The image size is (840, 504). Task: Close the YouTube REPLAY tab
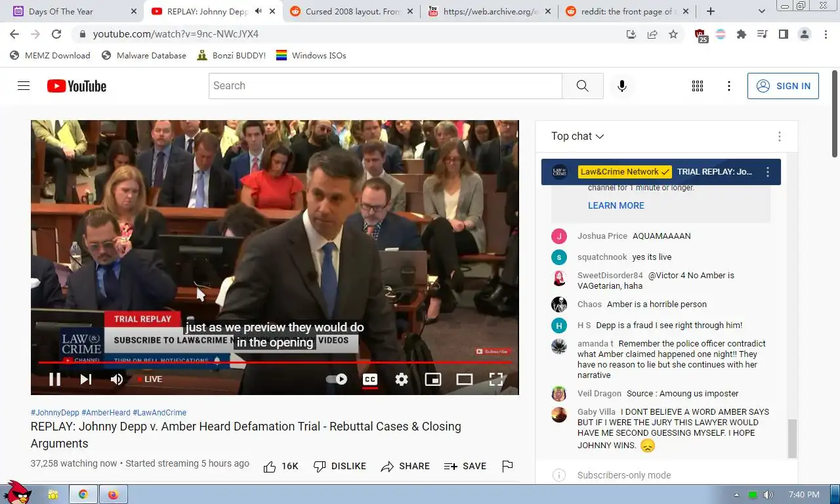click(272, 11)
